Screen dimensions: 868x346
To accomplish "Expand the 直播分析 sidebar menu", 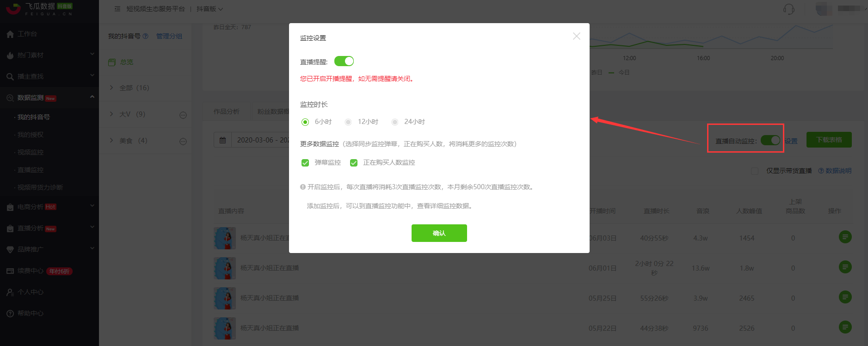I will pos(92,227).
